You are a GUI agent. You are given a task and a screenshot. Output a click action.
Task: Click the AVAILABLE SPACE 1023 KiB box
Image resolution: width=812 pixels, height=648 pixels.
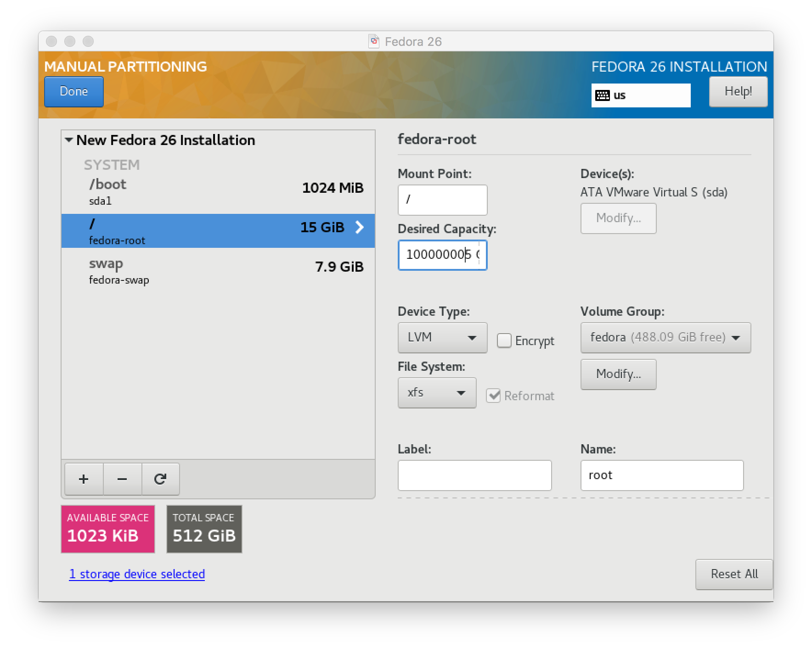coord(108,529)
